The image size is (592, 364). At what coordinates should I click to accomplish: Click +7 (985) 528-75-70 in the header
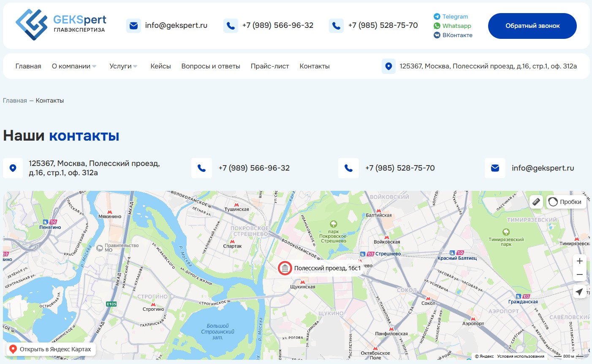pos(383,25)
